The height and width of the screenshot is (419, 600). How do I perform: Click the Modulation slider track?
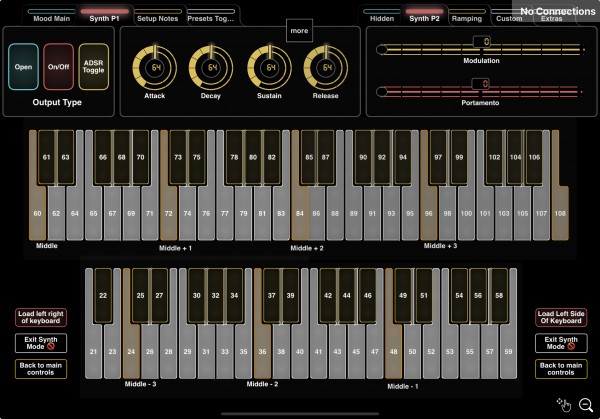click(481, 49)
